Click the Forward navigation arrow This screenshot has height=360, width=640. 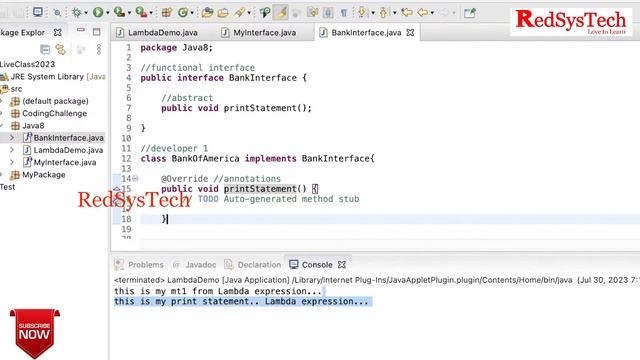(444, 13)
